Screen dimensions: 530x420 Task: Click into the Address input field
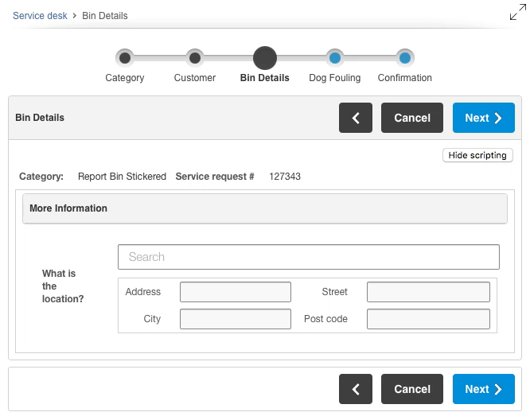[236, 292]
